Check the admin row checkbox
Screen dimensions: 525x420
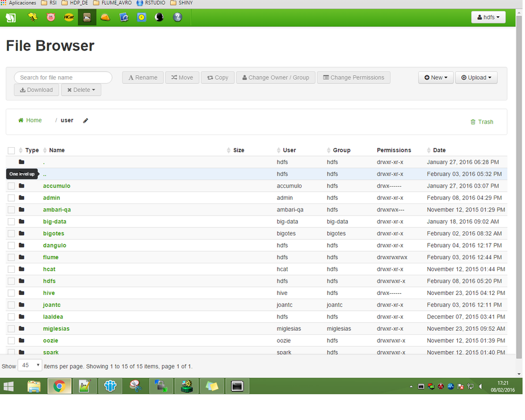(12, 198)
